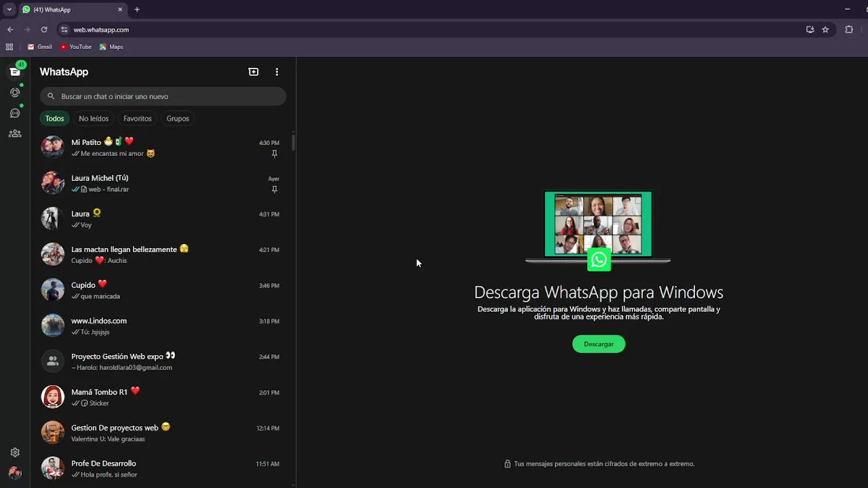Click the 'web - final.rar' message preview
Image resolution: width=868 pixels, height=488 pixels.
(x=108, y=189)
